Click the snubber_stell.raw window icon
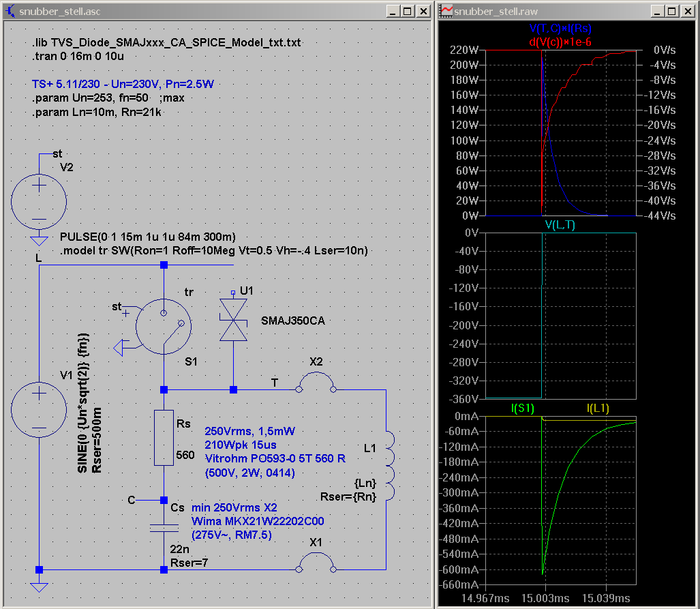The width and height of the screenshot is (700, 609). [x=446, y=11]
